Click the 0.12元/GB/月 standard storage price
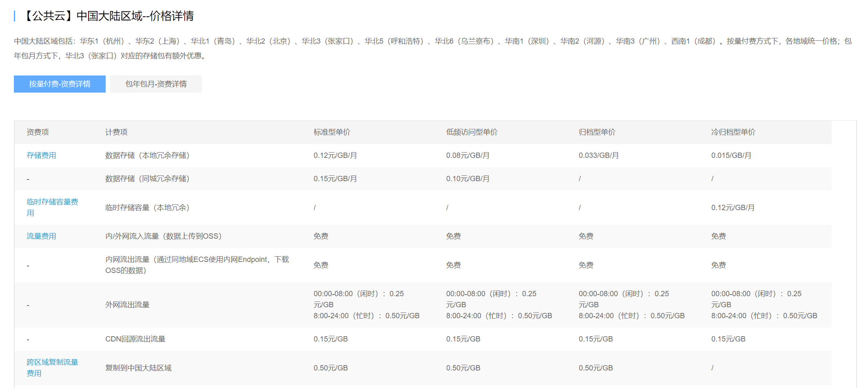This screenshot has width=868, height=388. 335,155
